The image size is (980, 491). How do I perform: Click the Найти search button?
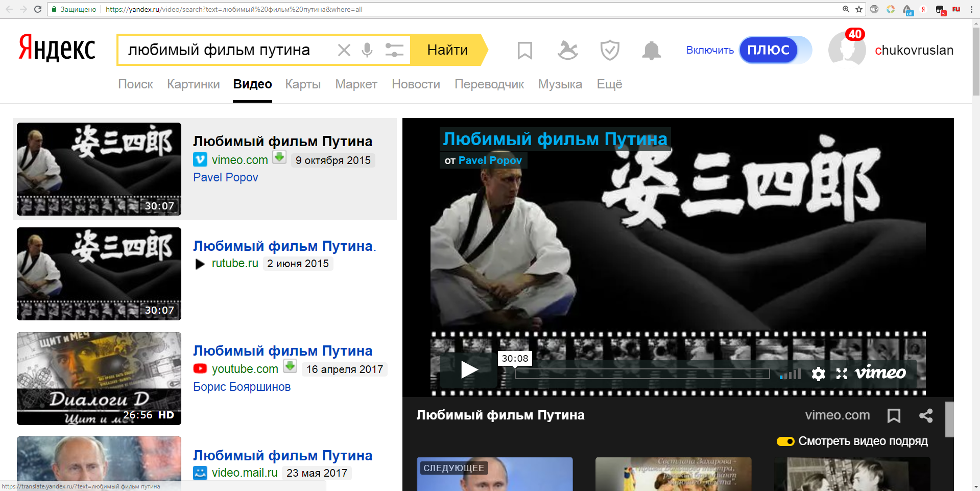click(448, 50)
